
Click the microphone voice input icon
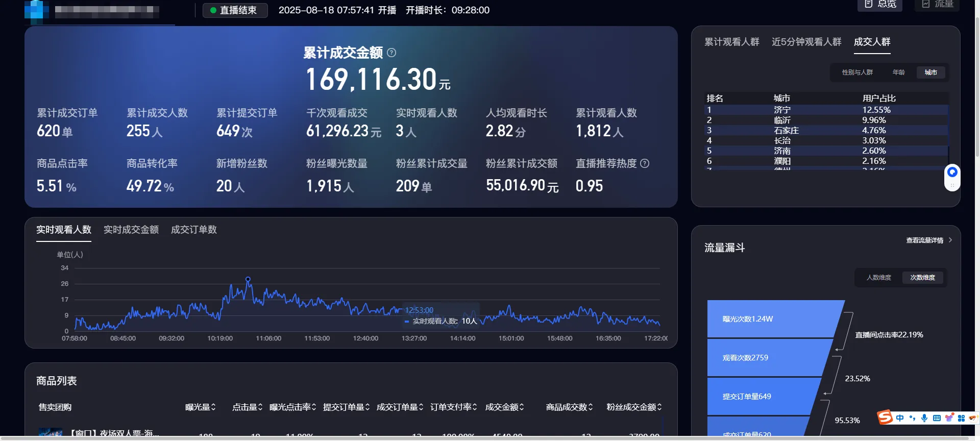(924, 418)
